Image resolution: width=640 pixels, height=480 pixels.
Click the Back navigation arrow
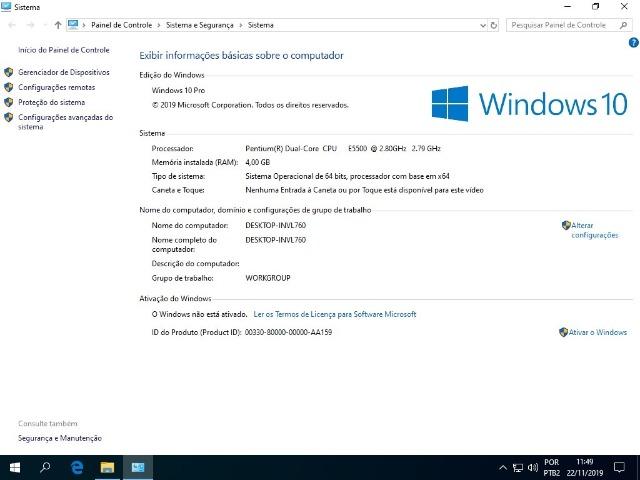coord(12,25)
